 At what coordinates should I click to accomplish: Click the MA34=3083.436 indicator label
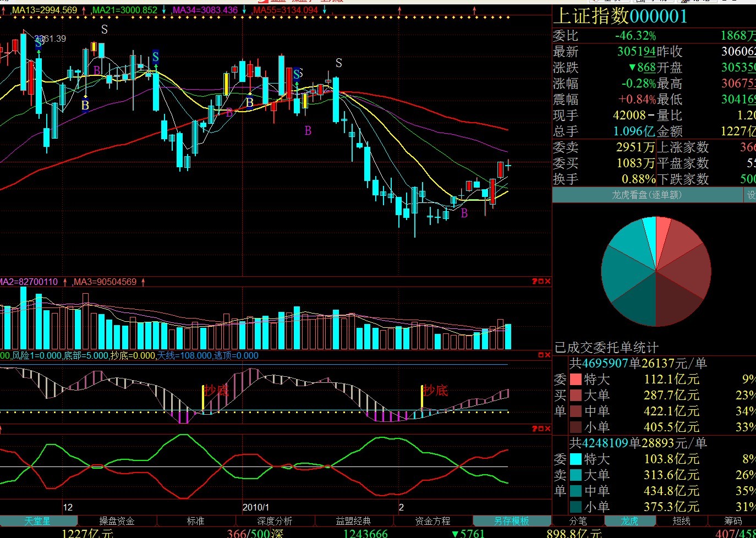(x=205, y=10)
